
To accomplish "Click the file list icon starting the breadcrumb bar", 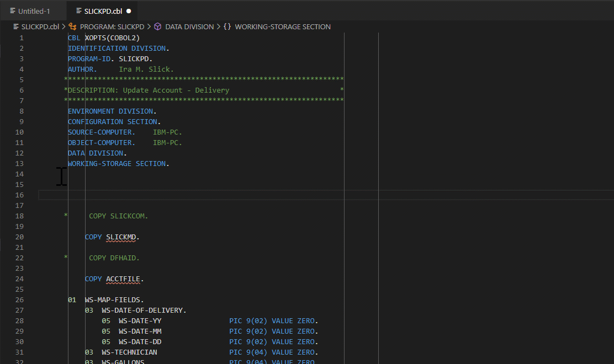I will click(x=15, y=26).
